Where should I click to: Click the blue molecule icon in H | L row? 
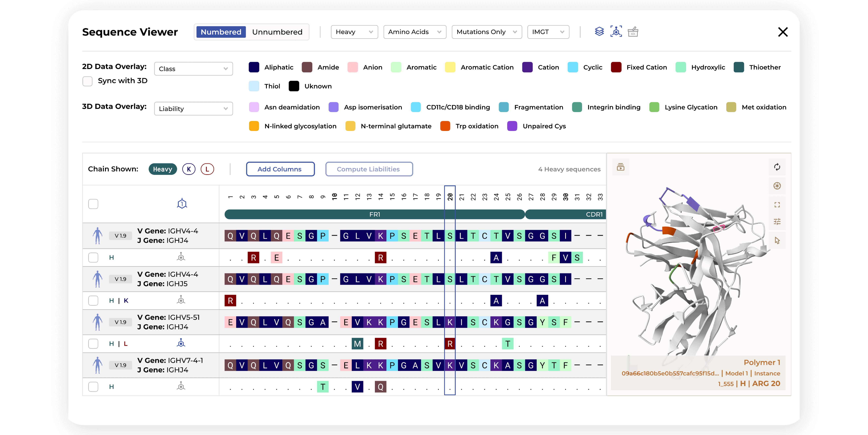181,343
